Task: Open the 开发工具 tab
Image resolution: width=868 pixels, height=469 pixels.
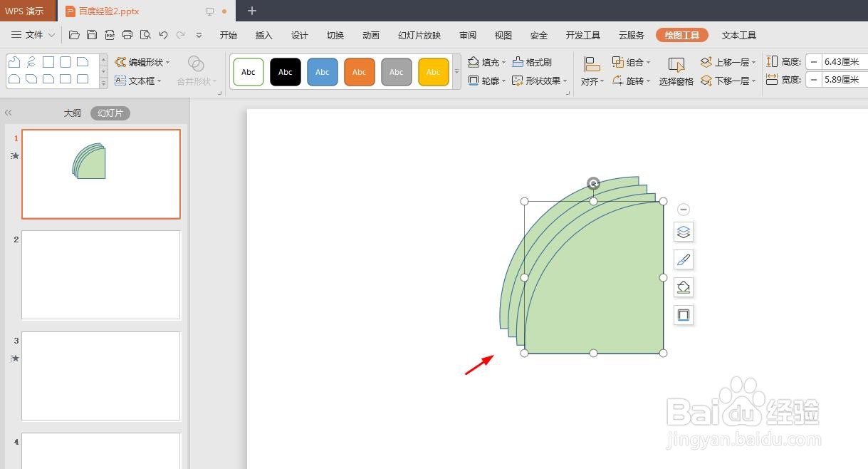Action: pyautogui.click(x=583, y=36)
